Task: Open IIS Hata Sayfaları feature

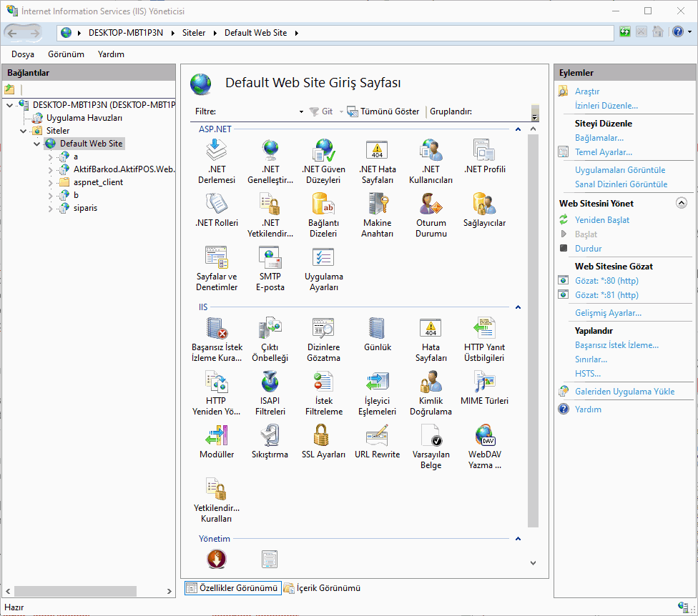Action: [x=431, y=339]
